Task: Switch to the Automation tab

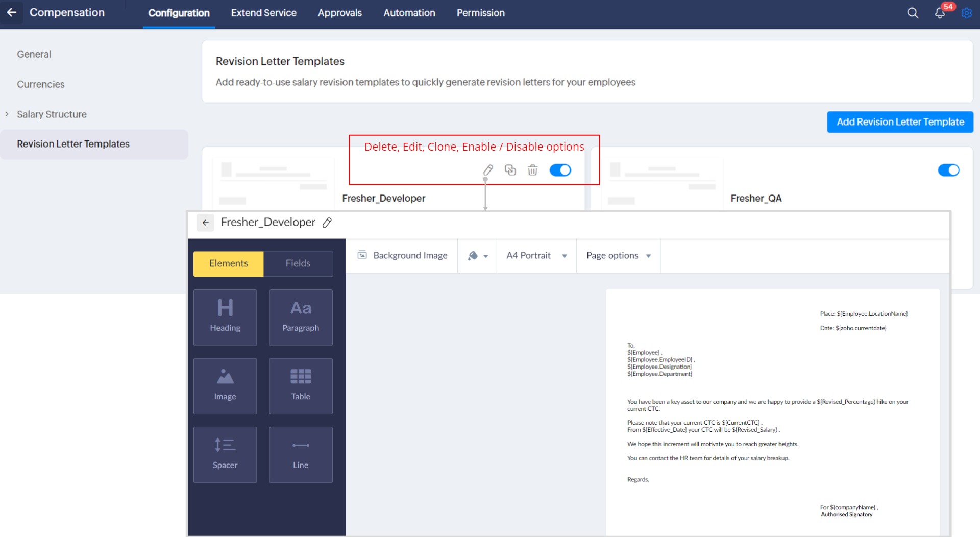Action: 409,13
